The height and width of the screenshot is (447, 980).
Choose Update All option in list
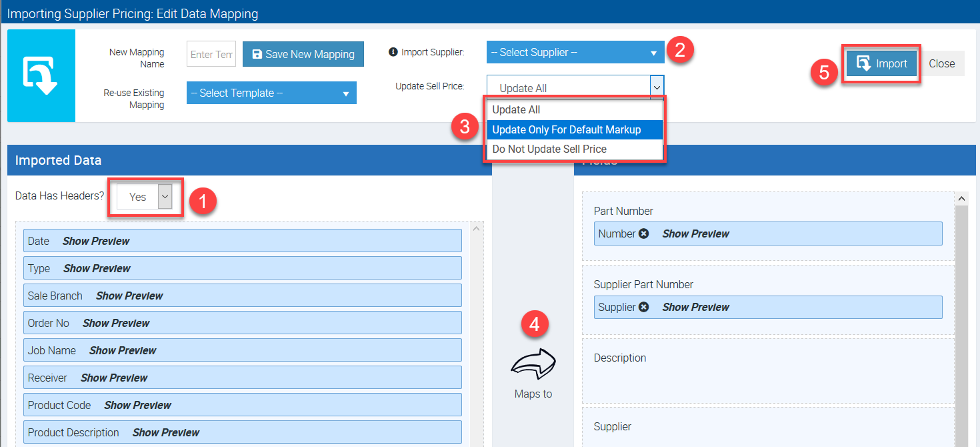pos(516,109)
